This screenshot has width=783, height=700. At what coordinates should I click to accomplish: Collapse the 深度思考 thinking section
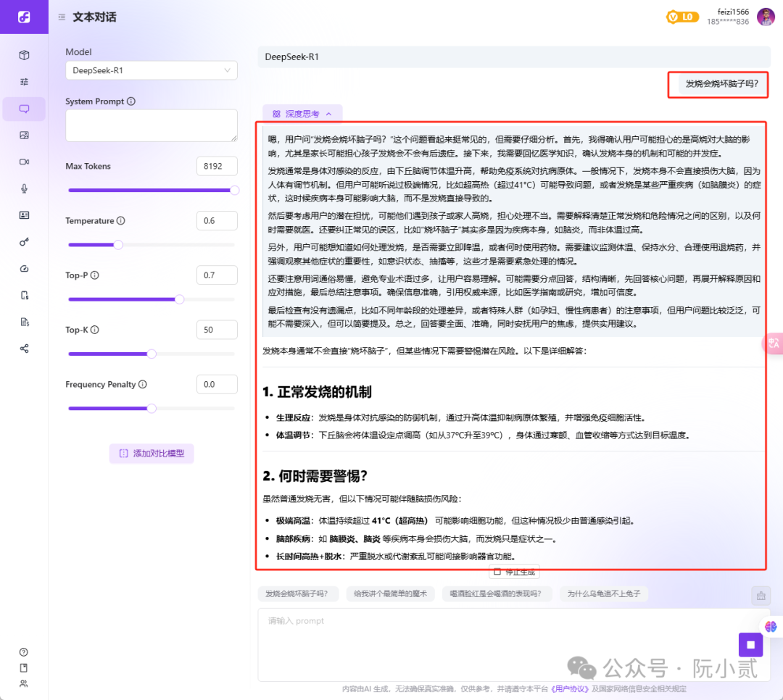302,114
